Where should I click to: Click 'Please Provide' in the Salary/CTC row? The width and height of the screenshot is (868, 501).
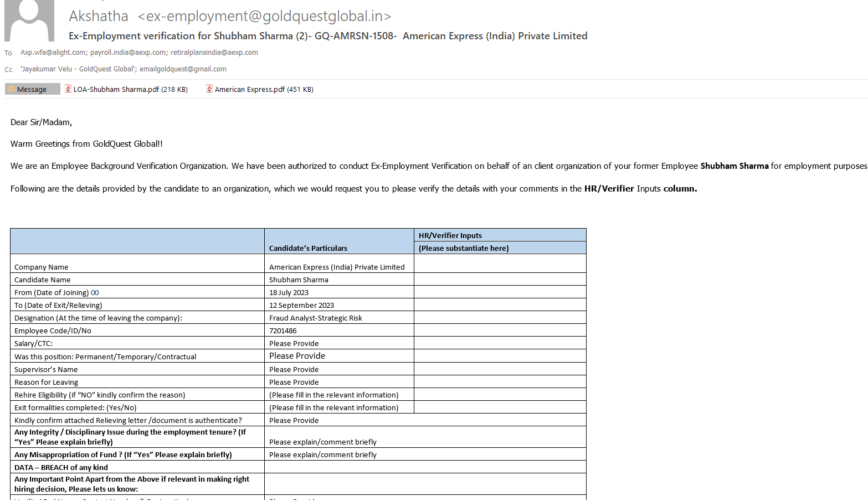pos(294,344)
